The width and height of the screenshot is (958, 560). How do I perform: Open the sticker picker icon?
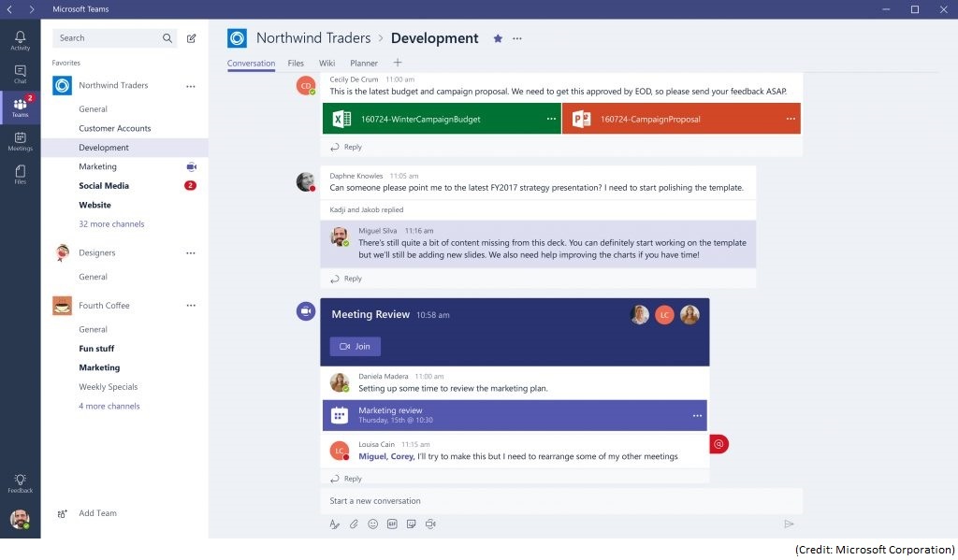pos(412,524)
